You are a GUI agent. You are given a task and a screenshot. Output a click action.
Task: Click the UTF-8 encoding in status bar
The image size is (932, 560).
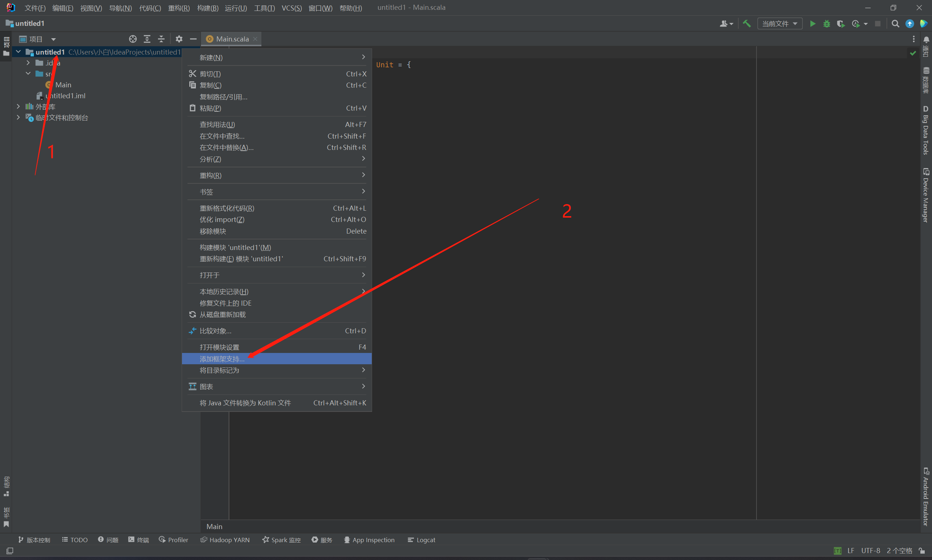point(870,551)
